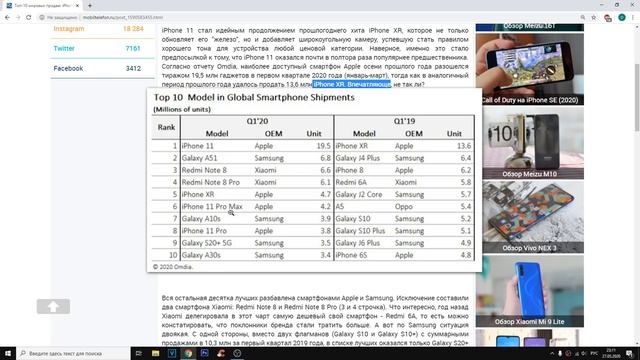Click the Galaxy A30s table cell
This screenshot has width=640, height=360.
201,255
